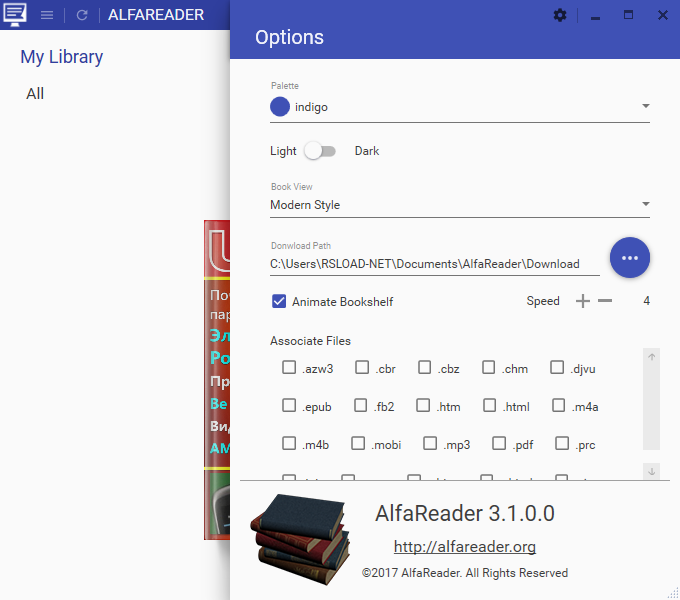This screenshot has width=680, height=600.
Task: Open settings via the gear icon
Action: 560,15
